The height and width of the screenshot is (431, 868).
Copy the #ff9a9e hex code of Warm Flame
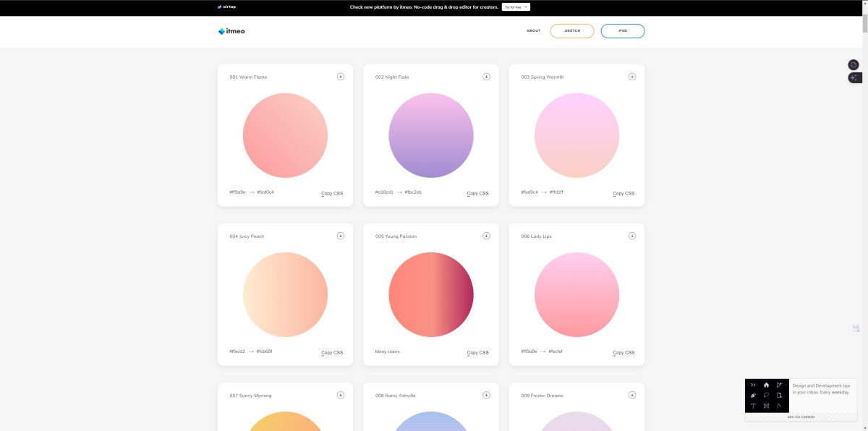tap(237, 192)
